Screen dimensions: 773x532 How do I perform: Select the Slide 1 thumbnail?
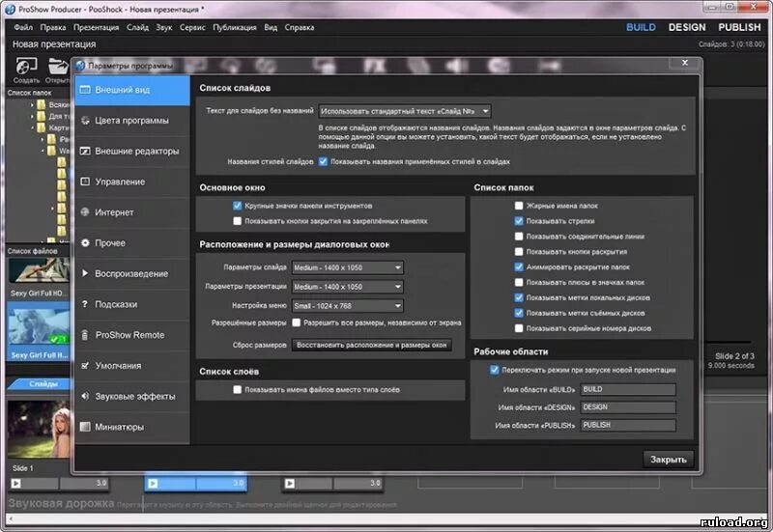pyautogui.click(x=40, y=429)
